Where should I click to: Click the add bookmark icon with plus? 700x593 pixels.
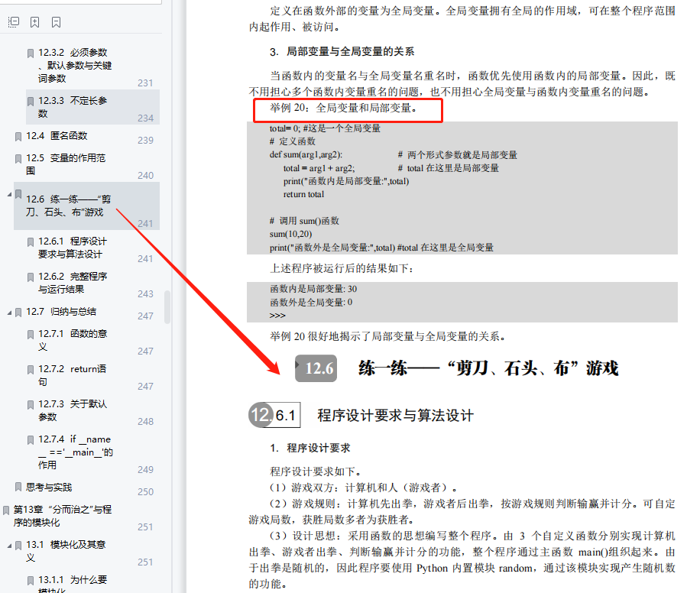(35, 22)
